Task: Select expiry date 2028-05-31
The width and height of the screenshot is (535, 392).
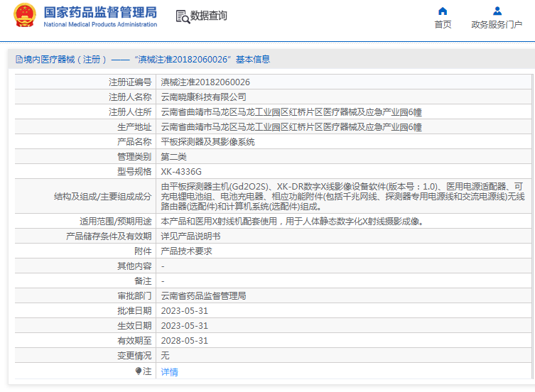Action: point(184,341)
